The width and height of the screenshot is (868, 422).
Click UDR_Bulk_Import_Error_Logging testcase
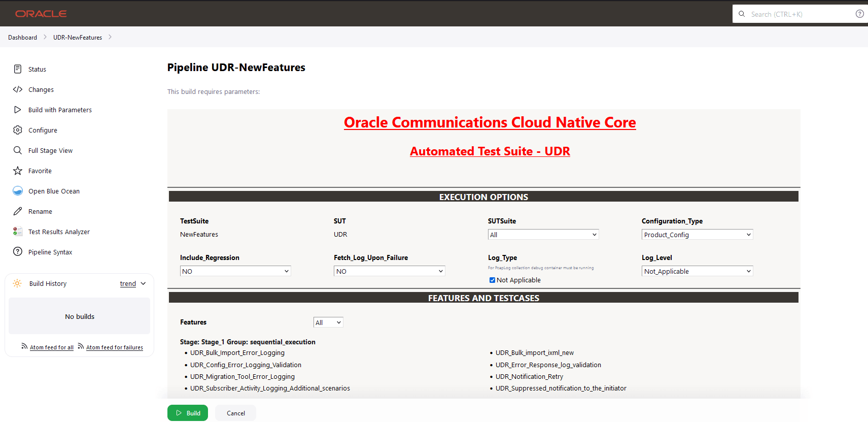237,352
